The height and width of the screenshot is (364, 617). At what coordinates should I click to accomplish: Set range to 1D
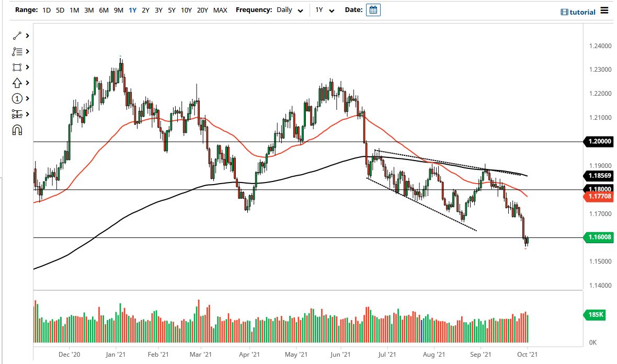tap(47, 10)
